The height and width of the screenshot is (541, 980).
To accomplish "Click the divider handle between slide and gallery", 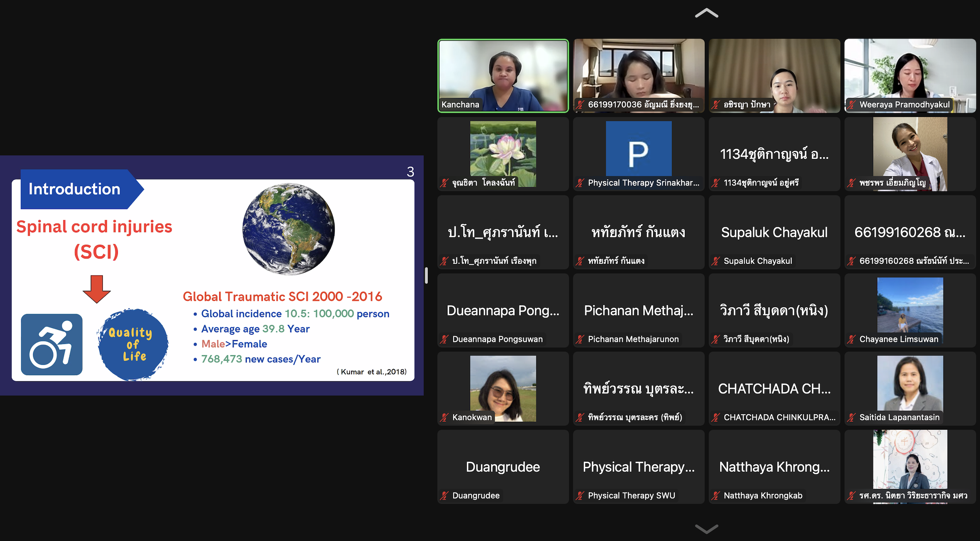I will 426,275.
